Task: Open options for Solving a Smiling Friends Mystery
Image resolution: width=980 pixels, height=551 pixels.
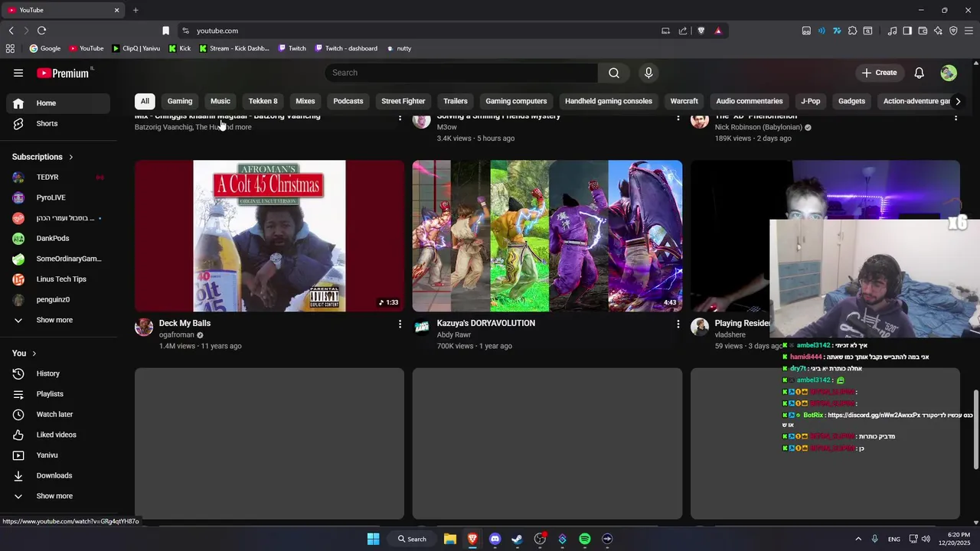Action: 678,118
